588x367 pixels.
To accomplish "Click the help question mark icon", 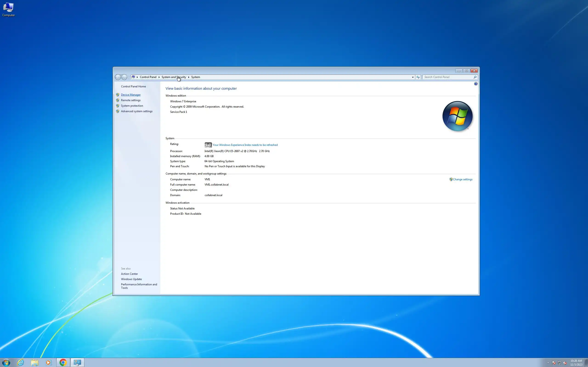I will point(475,84).
